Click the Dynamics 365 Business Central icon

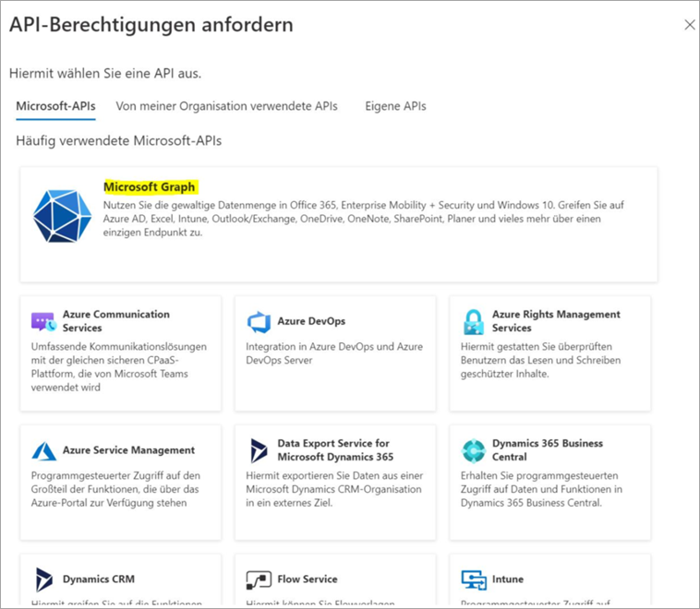[x=474, y=451]
